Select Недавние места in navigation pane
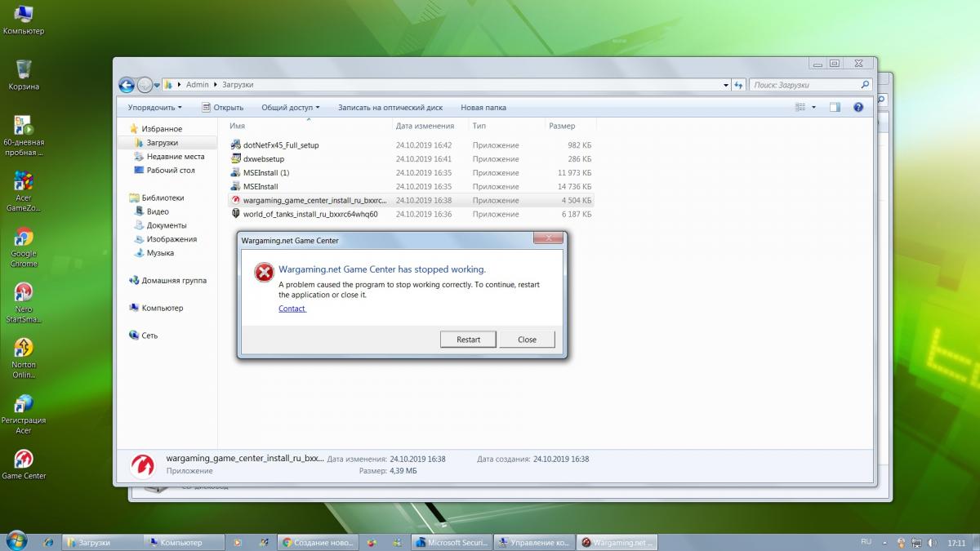 176,157
